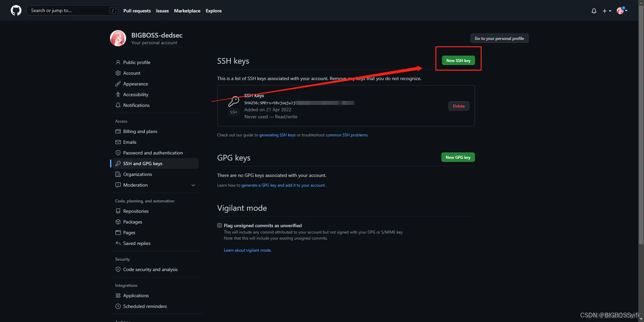
Task: Open Explore in the top nav
Action: click(214, 11)
